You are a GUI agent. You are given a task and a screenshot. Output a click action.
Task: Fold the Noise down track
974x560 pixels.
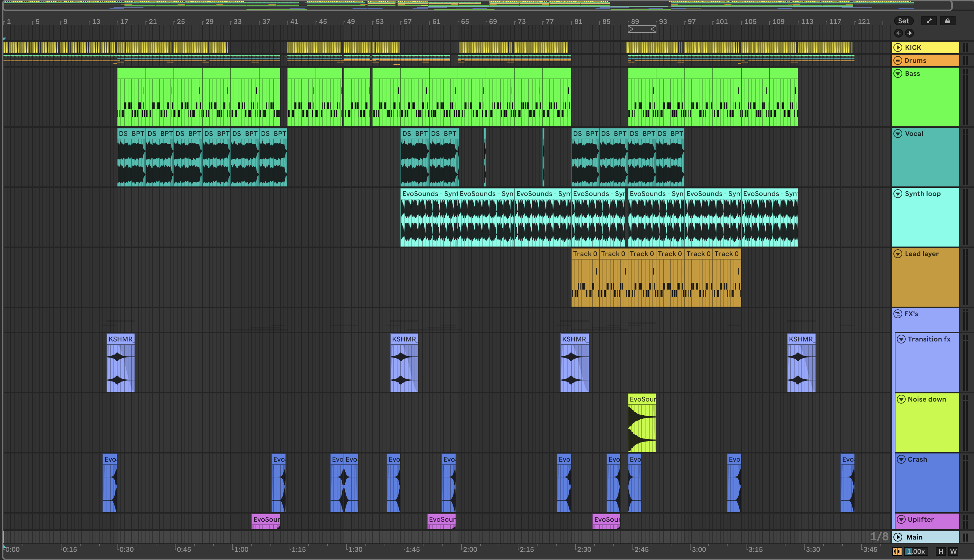(901, 399)
